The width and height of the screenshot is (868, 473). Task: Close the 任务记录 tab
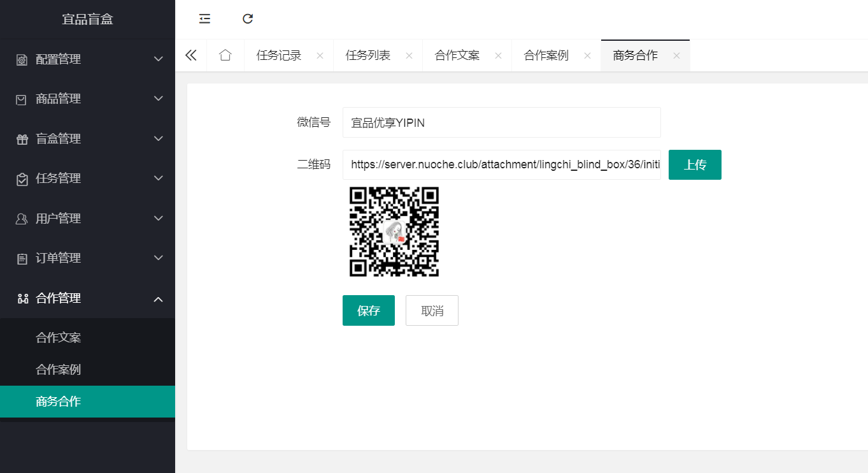click(320, 55)
